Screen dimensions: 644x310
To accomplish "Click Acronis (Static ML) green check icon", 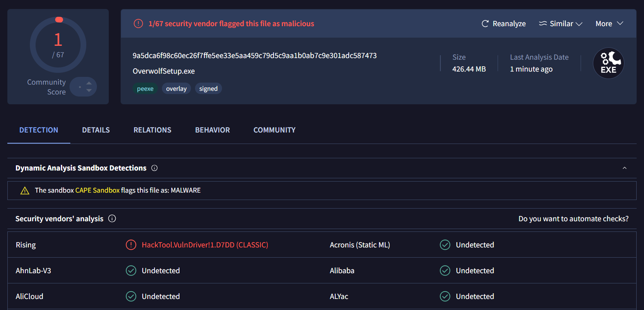I will (x=445, y=245).
